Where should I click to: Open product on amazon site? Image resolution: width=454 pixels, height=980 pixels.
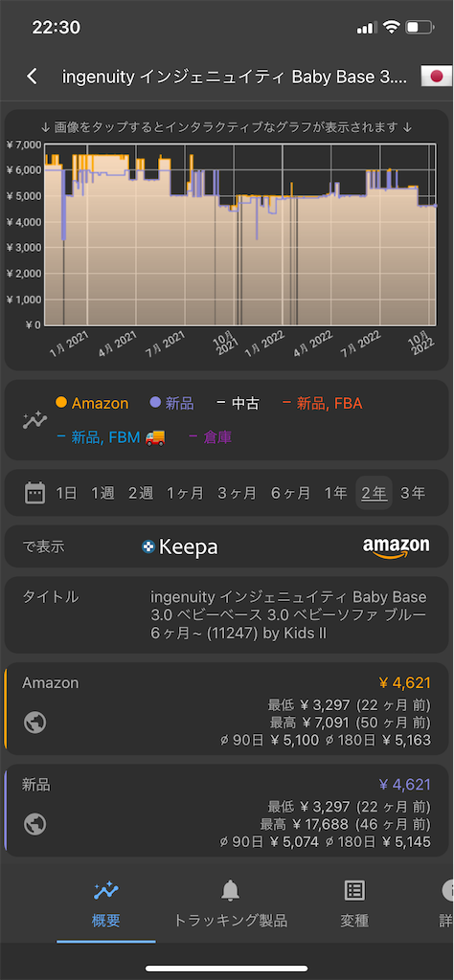(x=396, y=546)
